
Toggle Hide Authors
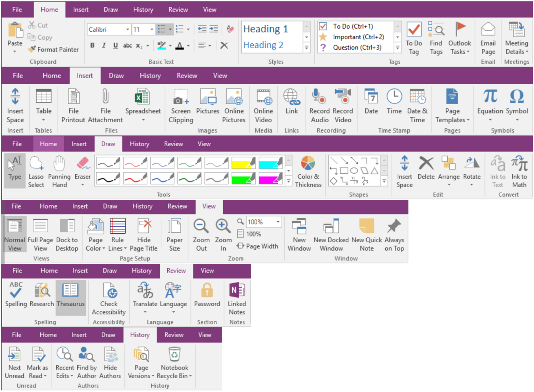(x=110, y=363)
